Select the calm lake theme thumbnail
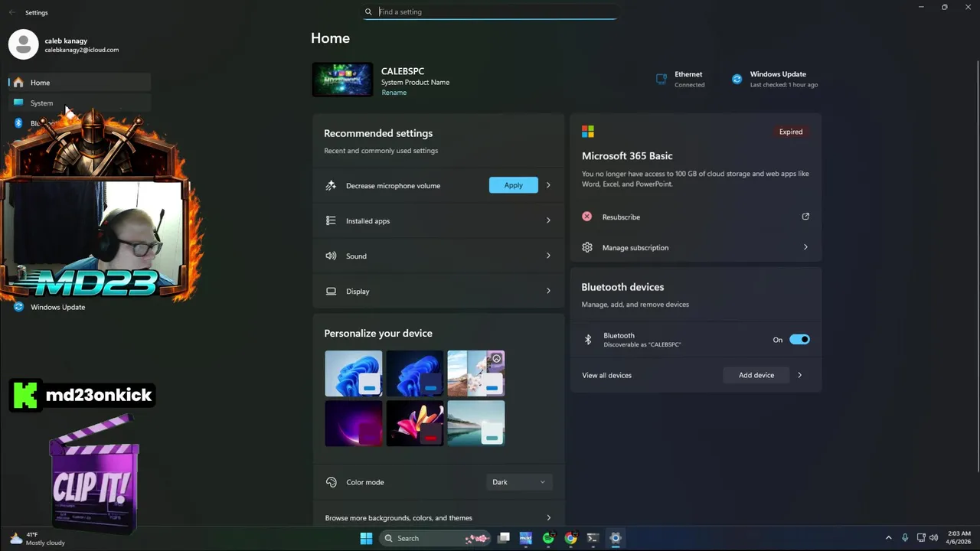 (x=475, y=423)
